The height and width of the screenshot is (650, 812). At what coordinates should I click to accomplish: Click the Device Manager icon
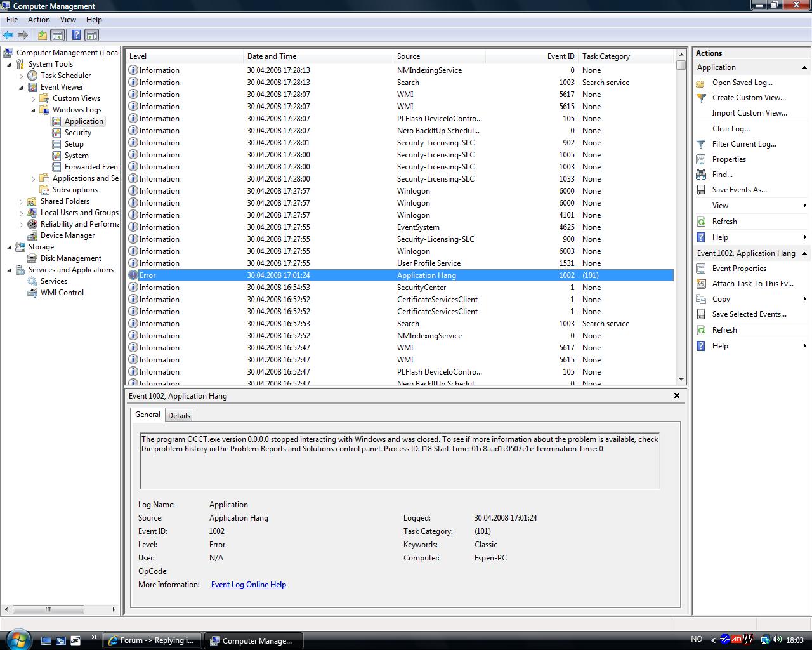[32, 235]
